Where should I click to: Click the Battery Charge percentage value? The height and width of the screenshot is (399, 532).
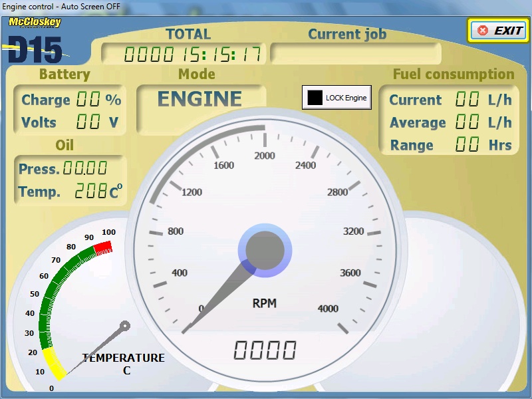click(x=88, y=99)
